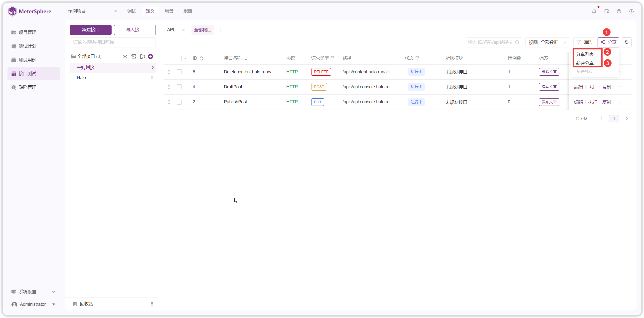The image size is (644, 318).
Task: Filter by 状态 funnel icon
Action: [x=417, y=58]
